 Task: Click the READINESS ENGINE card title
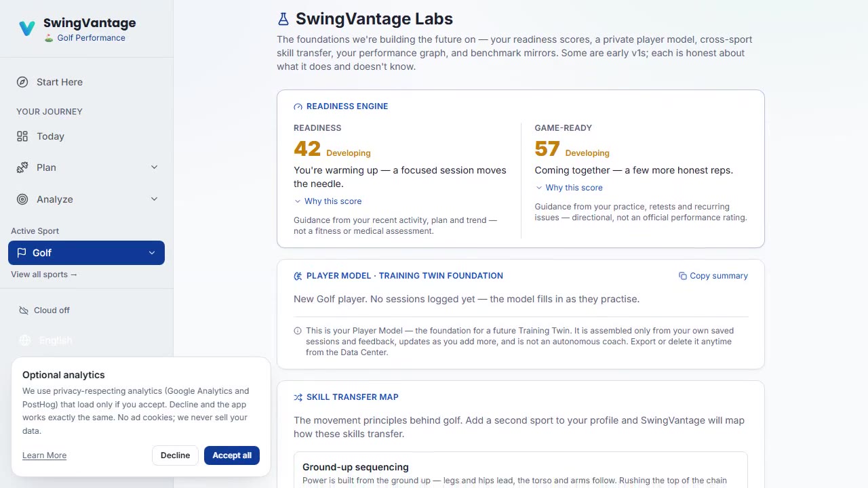(347, 106)
